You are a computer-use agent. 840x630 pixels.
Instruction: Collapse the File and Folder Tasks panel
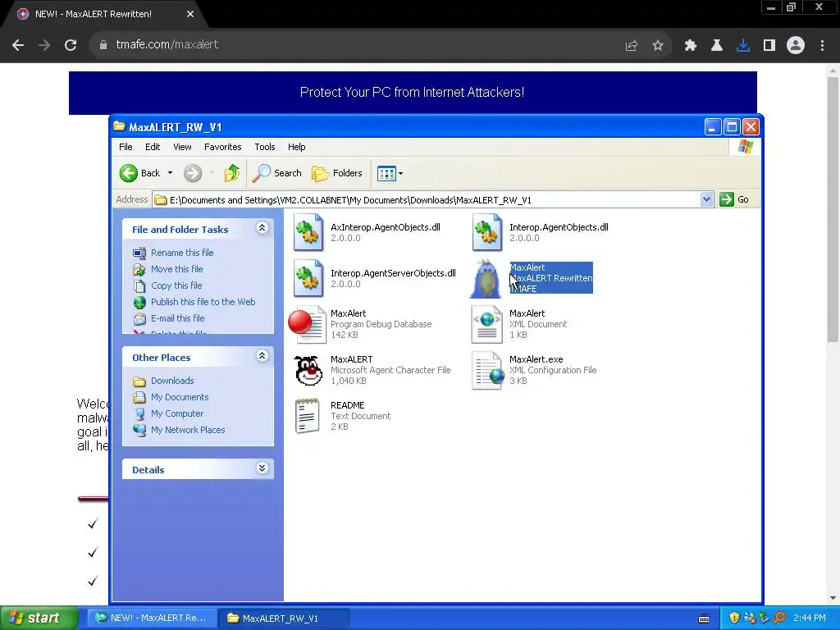pyautogui.click(x=262, y=228)
